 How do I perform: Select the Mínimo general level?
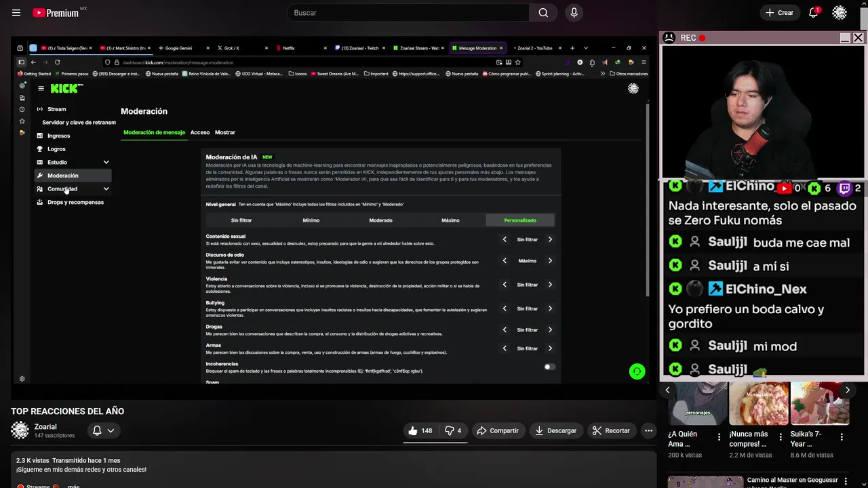[311, 220]
